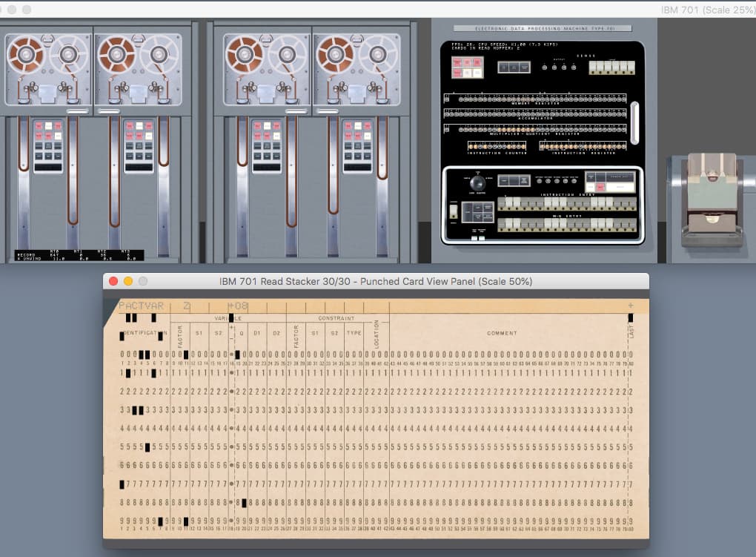756x557 pixels.
Task: Click 'LOCATION' column label on card
Action: click(376, 334)
